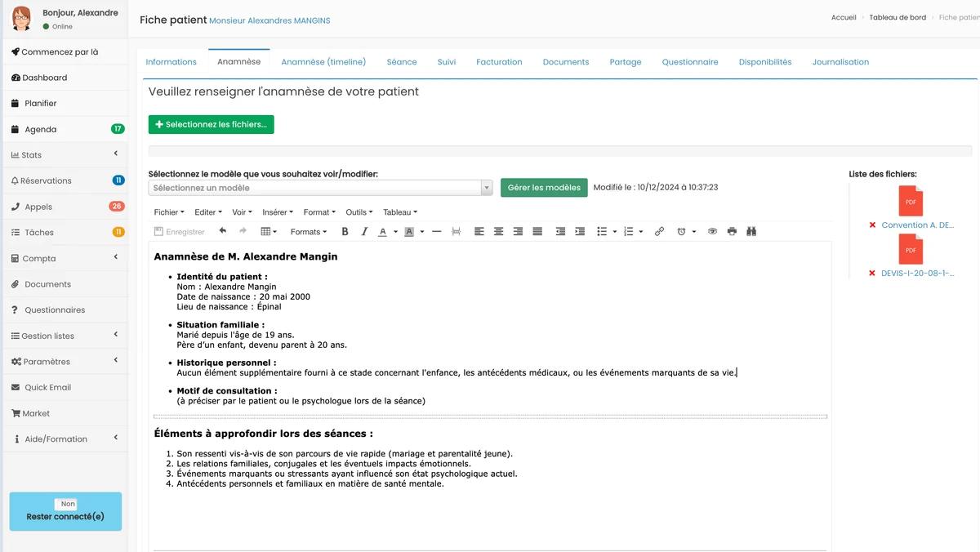The height and width of the screenshot is (552, 980).
Task: Click the Bold formatting icon
Action: 345,232
